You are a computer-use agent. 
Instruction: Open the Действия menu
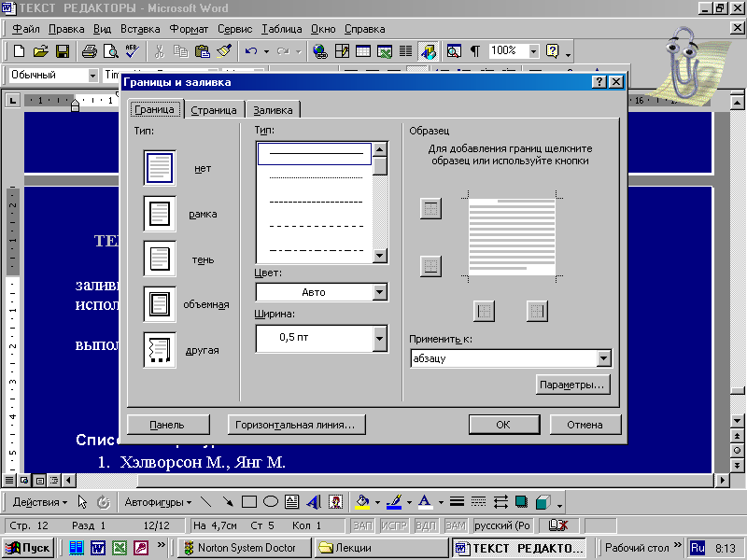click(x=40, y=502)
